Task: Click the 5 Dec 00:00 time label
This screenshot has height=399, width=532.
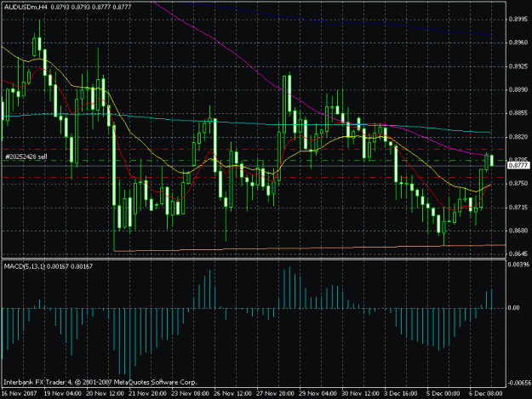Action: pyautogui.click(x=443, y=394)
